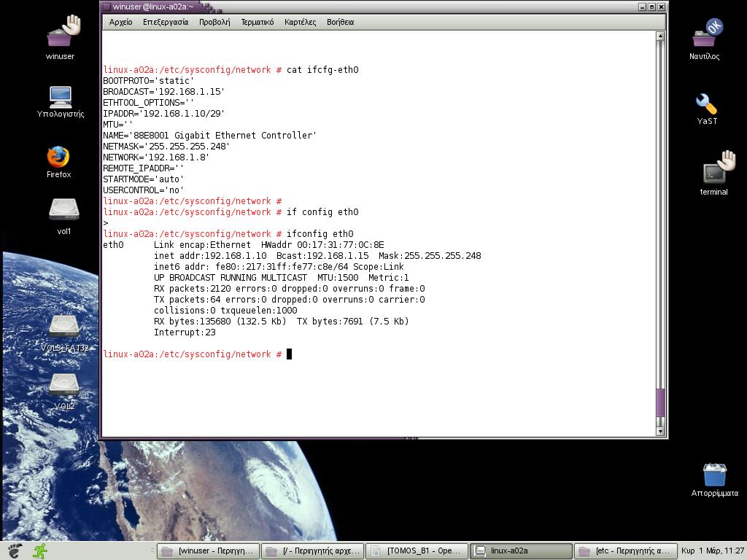
Task: Open the Προβολή menu
Action: (214, 22)
